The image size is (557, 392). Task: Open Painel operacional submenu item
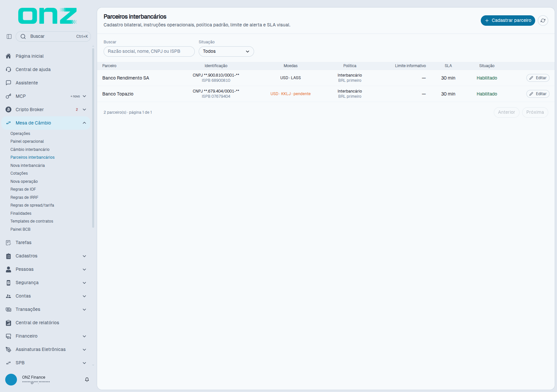click(x=27, y=141)
